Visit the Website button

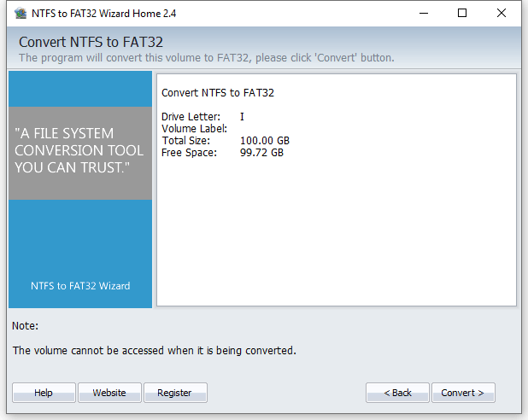tap(109, 393)
